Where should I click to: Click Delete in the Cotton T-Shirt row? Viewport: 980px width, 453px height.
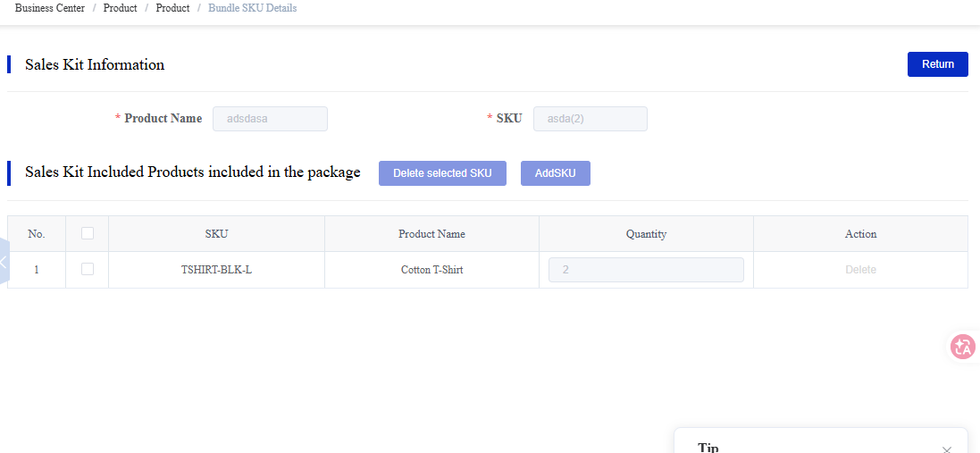point(860,270)
